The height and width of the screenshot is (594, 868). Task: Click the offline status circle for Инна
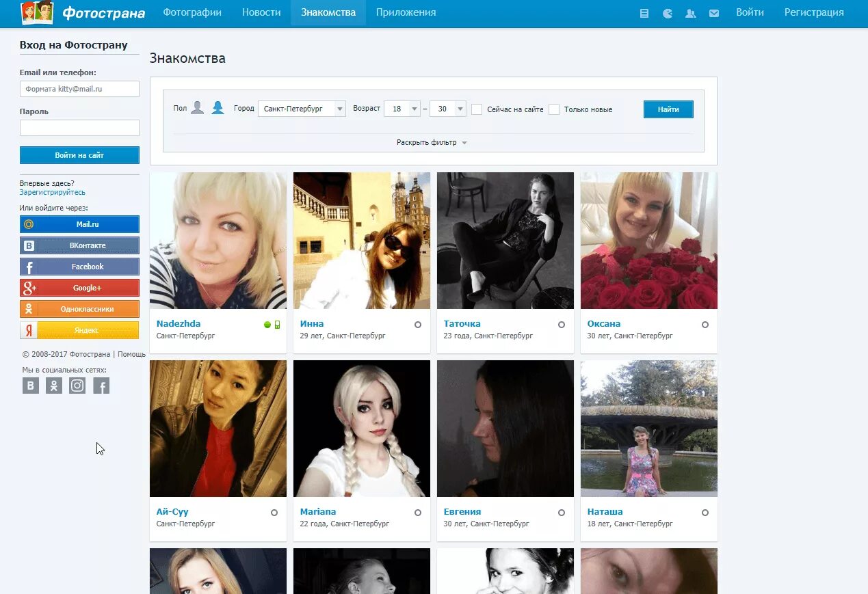(x=418, y=325)
